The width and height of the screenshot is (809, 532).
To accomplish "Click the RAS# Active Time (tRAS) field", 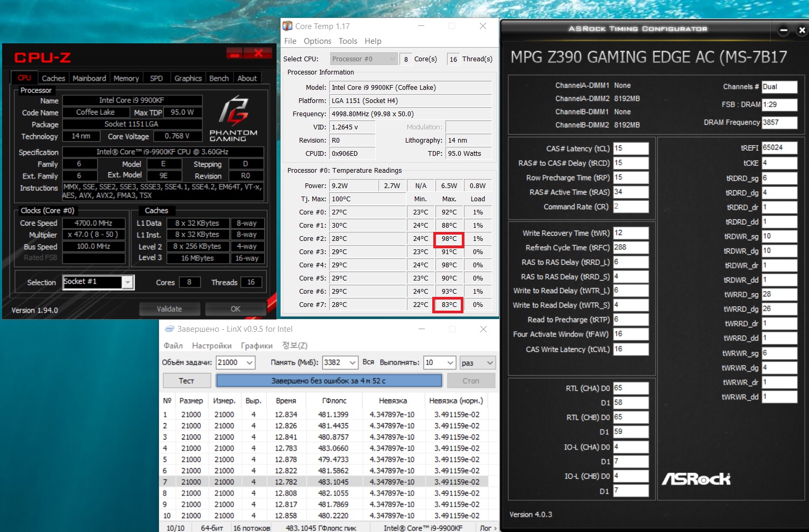I will click(631, 192).
